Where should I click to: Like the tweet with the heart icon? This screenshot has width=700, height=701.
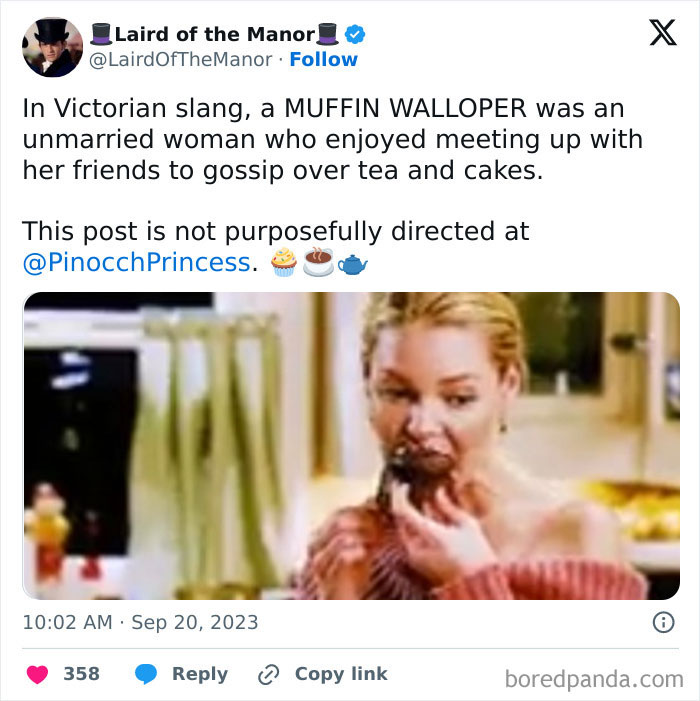click(37, 674)
